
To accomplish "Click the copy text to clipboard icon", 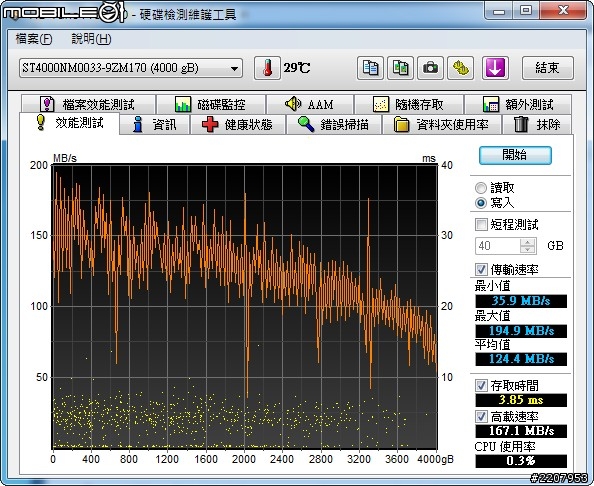I will pyautogui.click(x=370, y=68).
